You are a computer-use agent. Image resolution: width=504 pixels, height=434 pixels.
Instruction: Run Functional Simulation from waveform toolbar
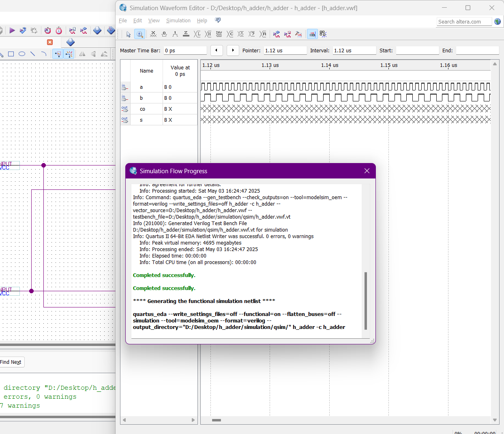pyautogui.click(x=277, y=34)
